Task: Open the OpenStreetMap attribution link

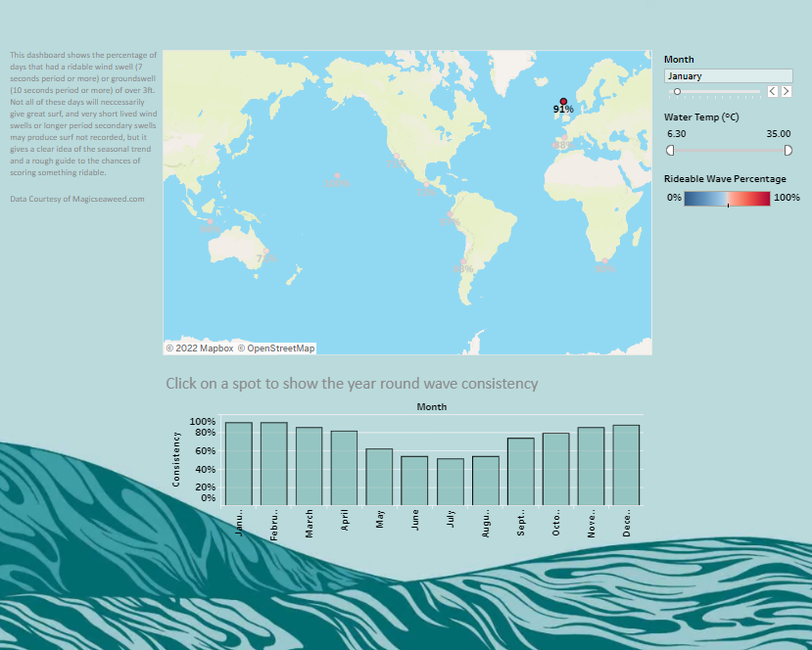Action: (275, 348)
